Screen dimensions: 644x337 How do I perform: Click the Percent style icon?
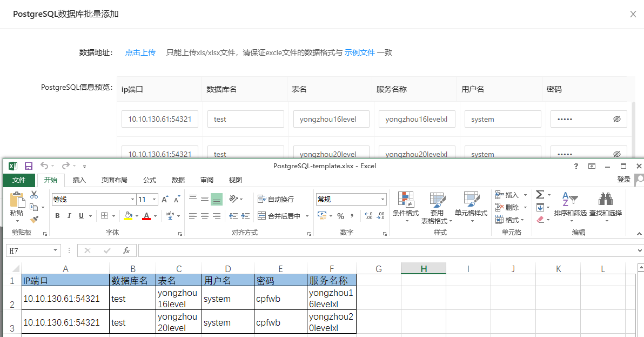coord(340,216)
